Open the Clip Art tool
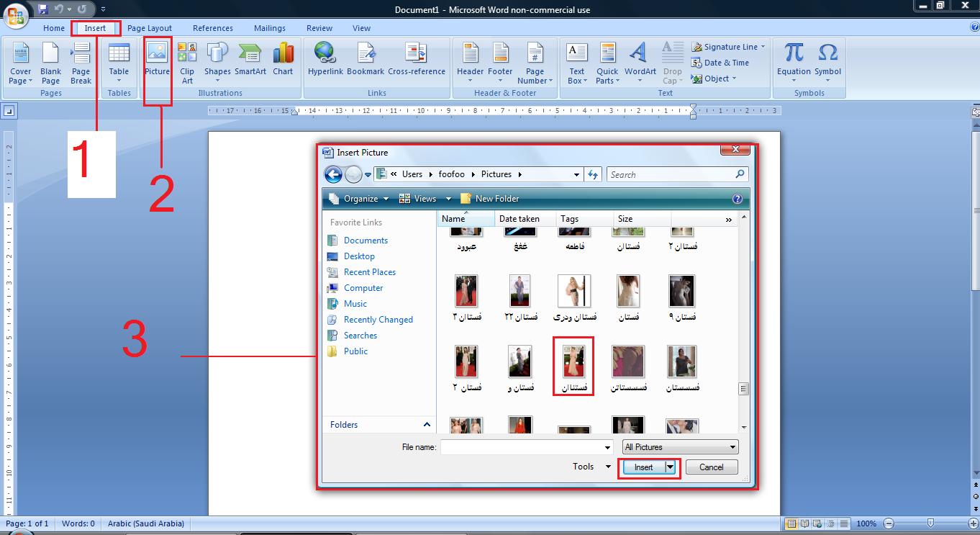Screen dimensions: 980x535 click(187, 53)
